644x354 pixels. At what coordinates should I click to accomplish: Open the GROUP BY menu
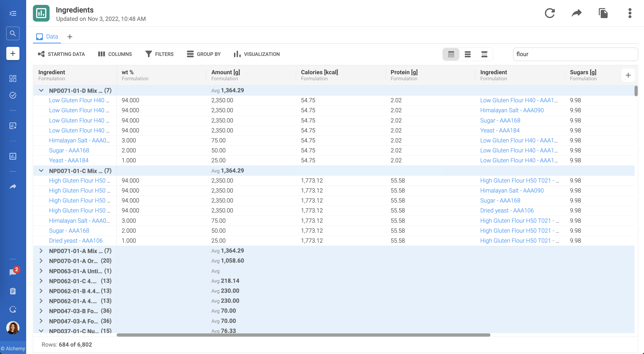click(204, 54)
